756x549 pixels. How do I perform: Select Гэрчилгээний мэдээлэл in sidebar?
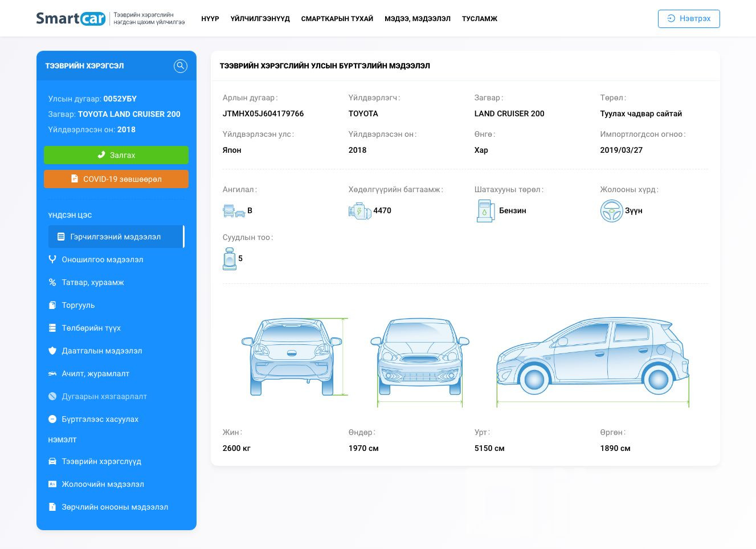pyautogui.click(x=116, y=237)
